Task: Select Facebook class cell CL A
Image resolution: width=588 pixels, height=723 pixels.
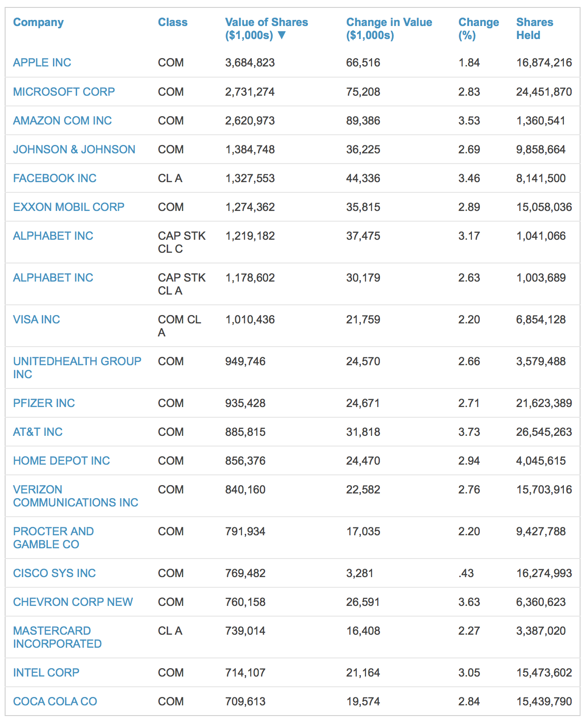Action: tap(170, 178)
